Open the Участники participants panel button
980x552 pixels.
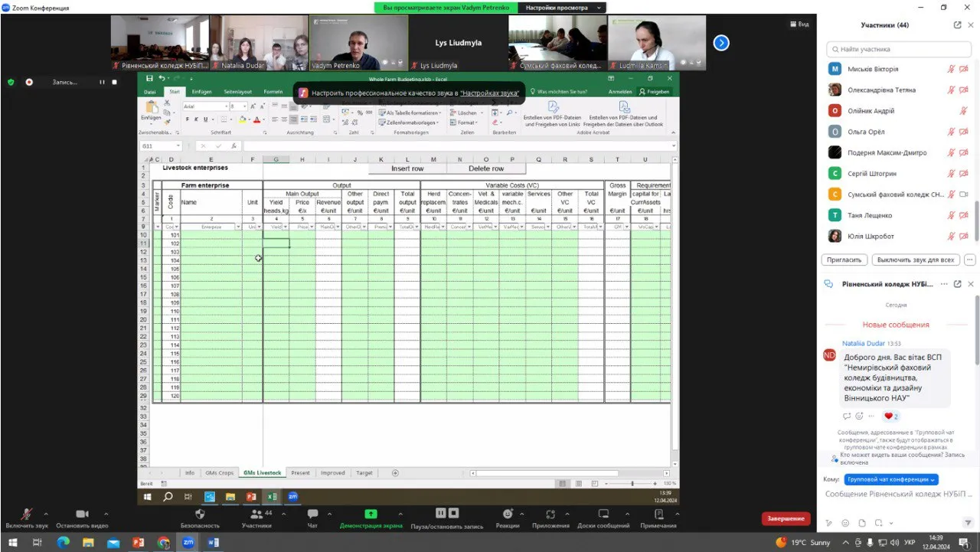256,514
